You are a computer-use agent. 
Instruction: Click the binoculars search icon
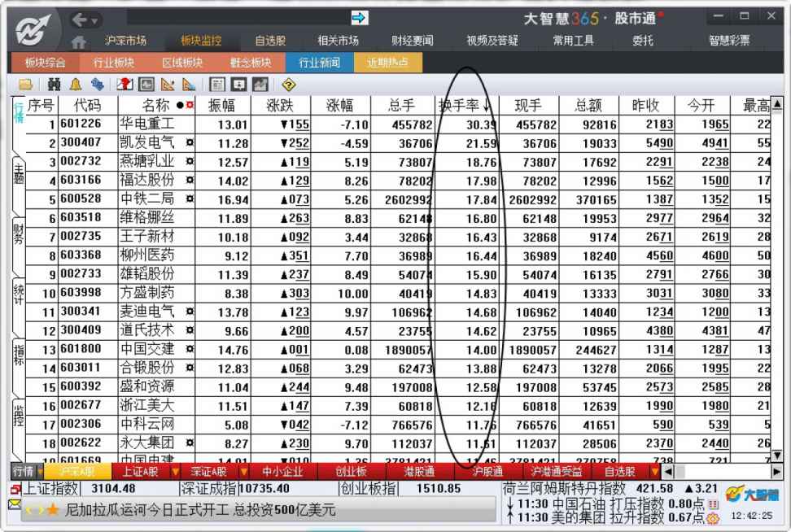(54, 85)
